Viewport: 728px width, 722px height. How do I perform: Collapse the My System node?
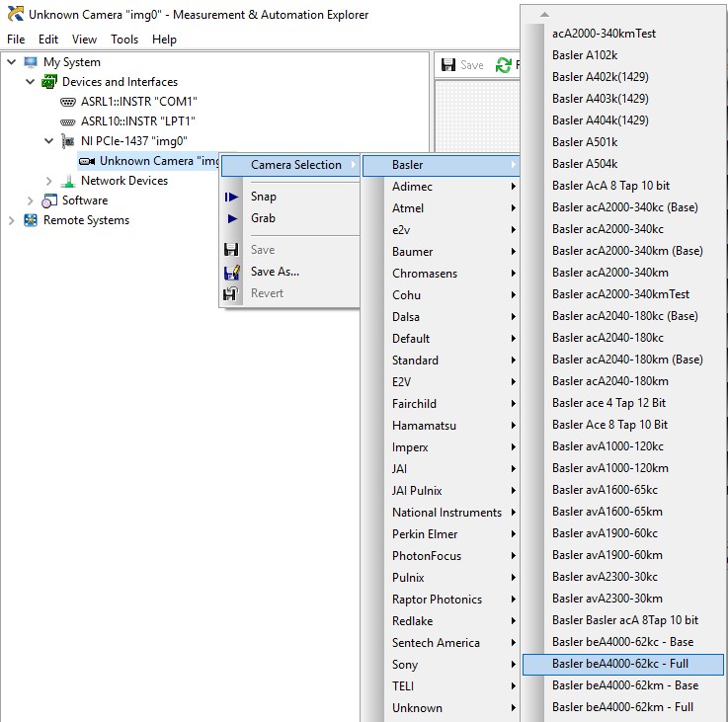pos(12,62)
